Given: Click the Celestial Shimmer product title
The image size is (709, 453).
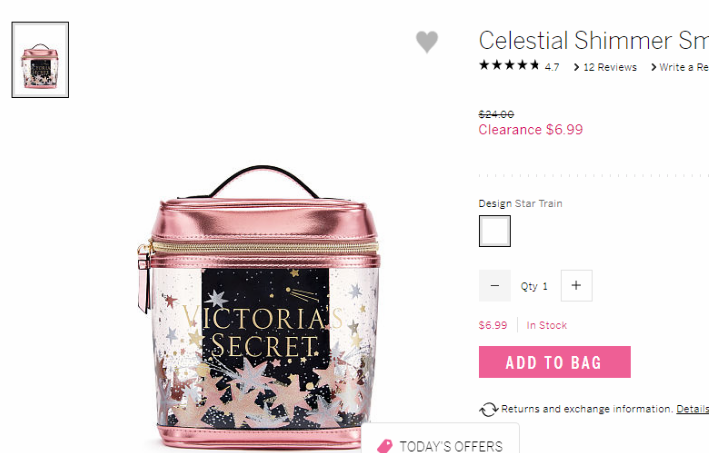Looking at the screenshot, I should pyautogui.click(x=594, y=40).
